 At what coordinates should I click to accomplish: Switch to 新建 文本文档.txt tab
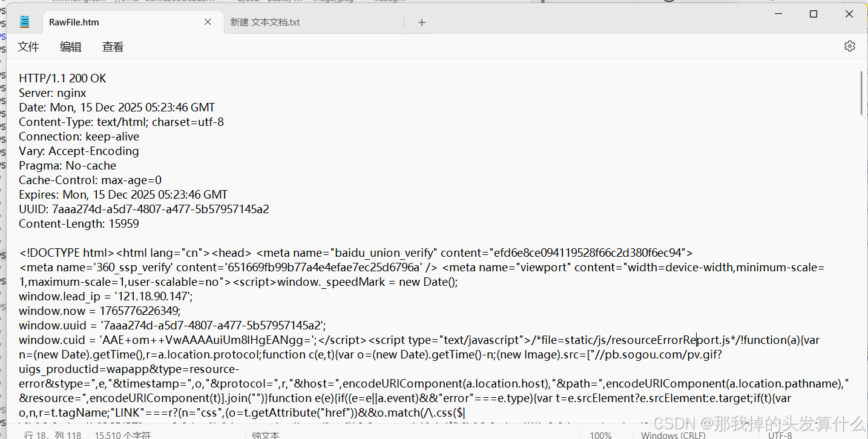click(x=265, y=22)
